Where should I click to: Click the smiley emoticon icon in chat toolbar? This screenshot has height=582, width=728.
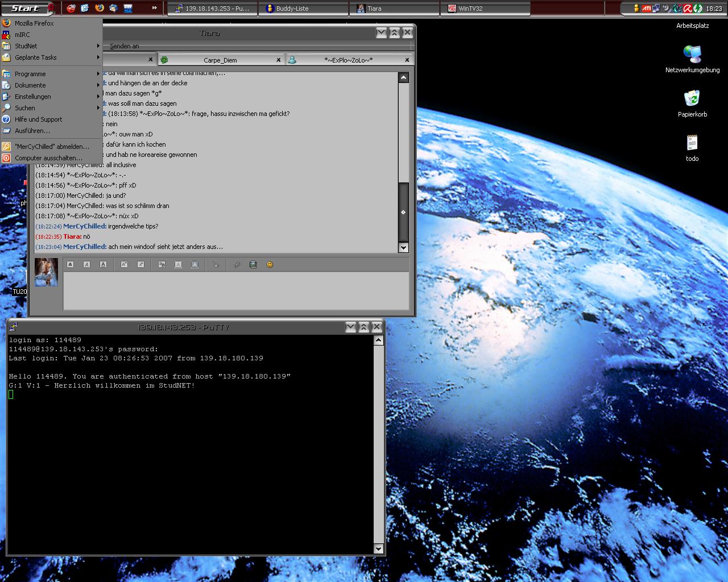pyautogui.click(x=270, y=264)
